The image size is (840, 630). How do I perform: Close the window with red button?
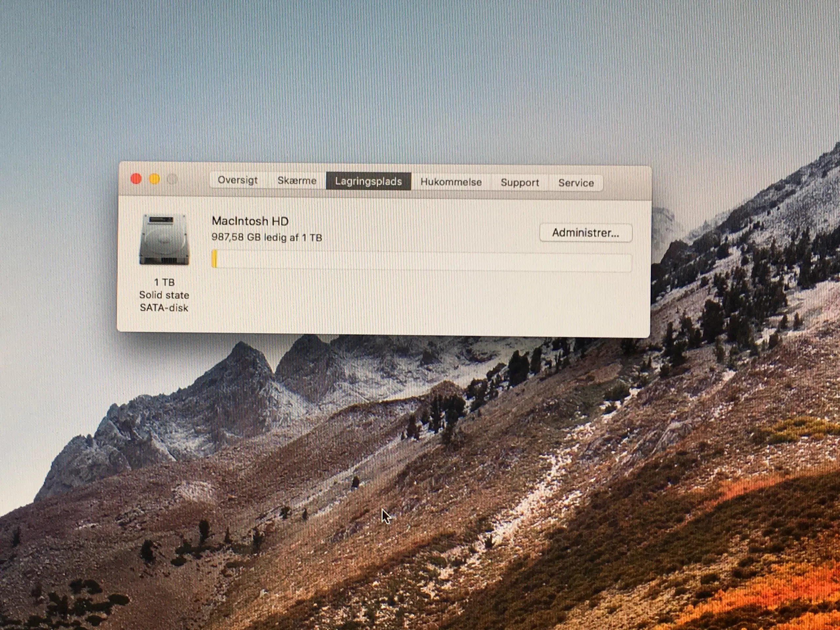136,179
